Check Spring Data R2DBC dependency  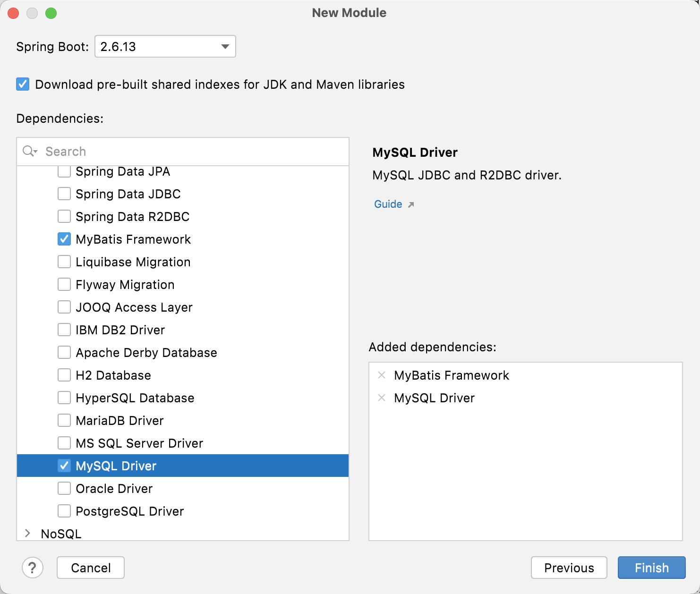tap(64, 216)
